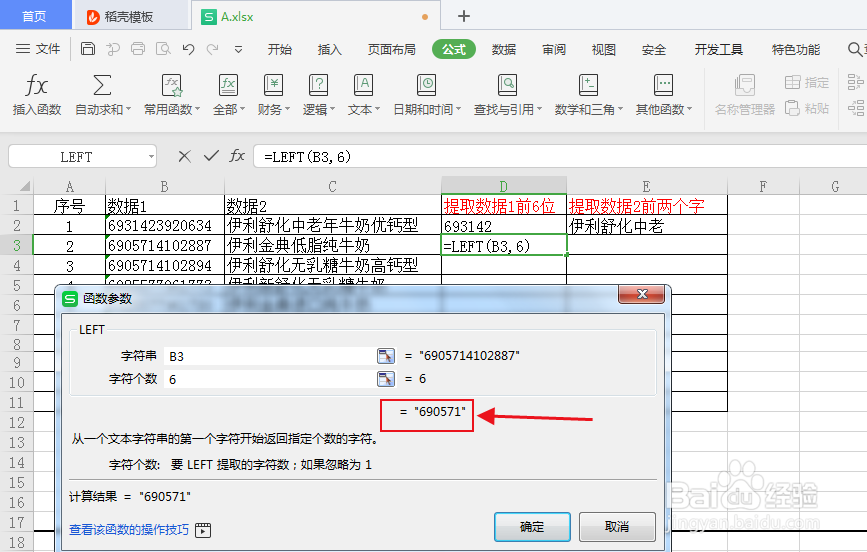The image size is (867, 552).
Task: Open the Math and Trig icon
Action: click(x=588, y=86)
